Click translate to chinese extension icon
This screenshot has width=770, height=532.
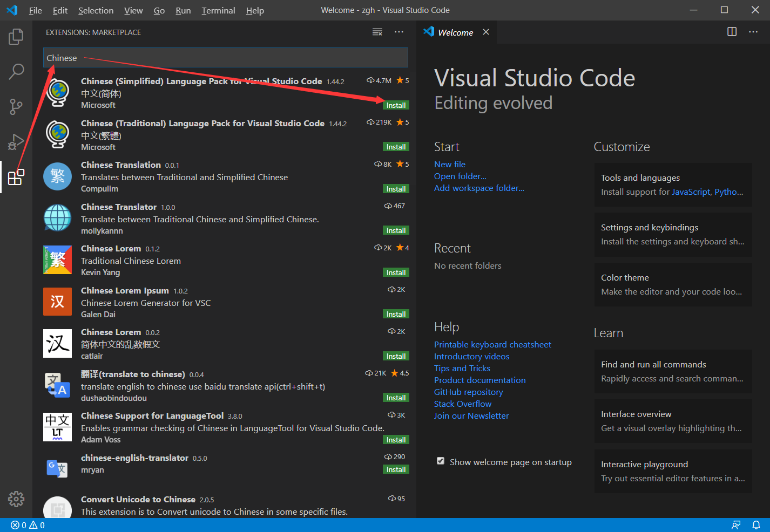[57, 385]
